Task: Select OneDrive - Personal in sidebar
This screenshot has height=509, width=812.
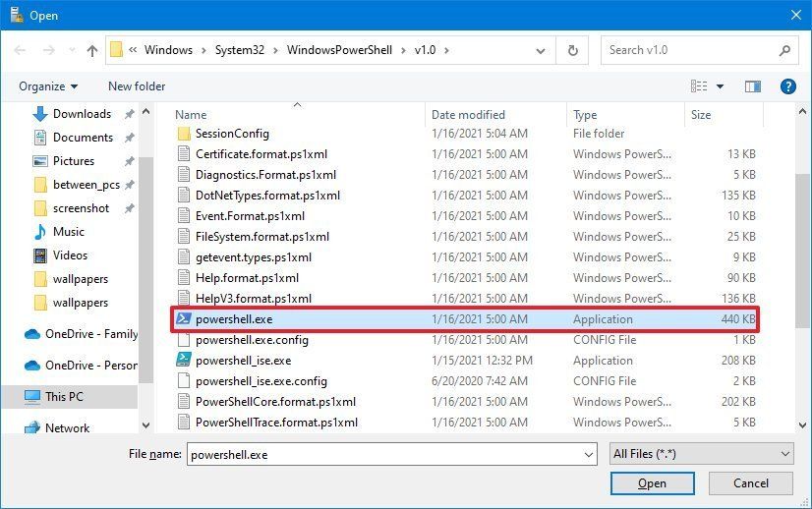Action: click(x=91, y=366)
